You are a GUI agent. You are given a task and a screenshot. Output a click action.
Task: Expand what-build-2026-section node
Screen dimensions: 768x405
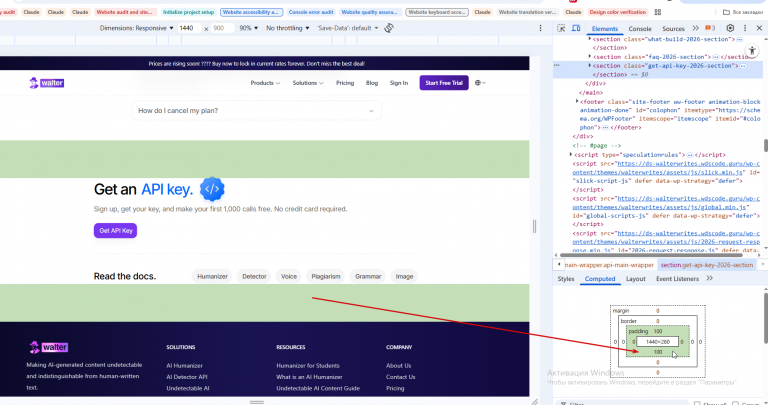tap(590, 39)
